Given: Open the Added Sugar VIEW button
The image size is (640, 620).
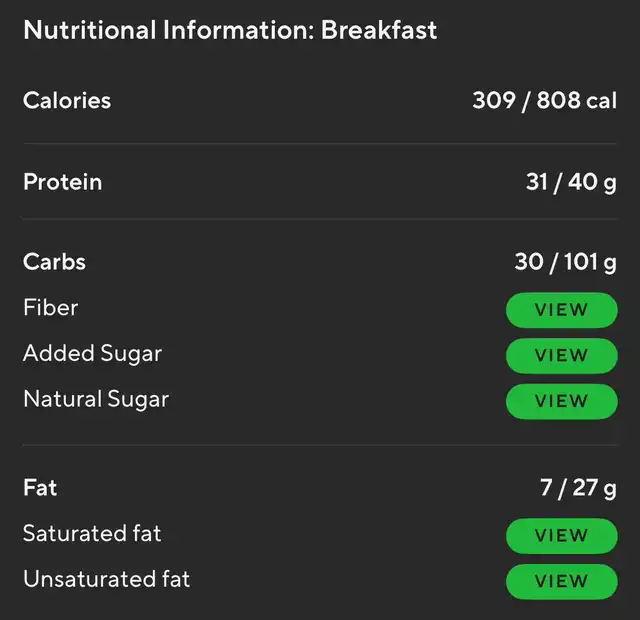Looking at the screenshot, I should (562, 356).
